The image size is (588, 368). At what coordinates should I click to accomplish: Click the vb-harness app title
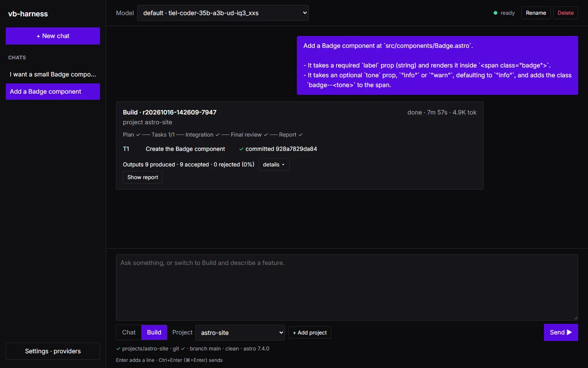coord(28,14)
